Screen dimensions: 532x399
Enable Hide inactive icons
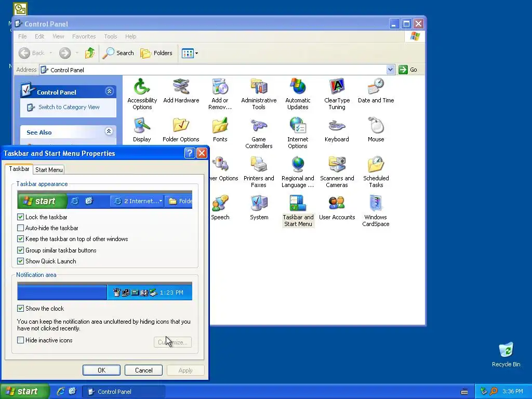20,340
